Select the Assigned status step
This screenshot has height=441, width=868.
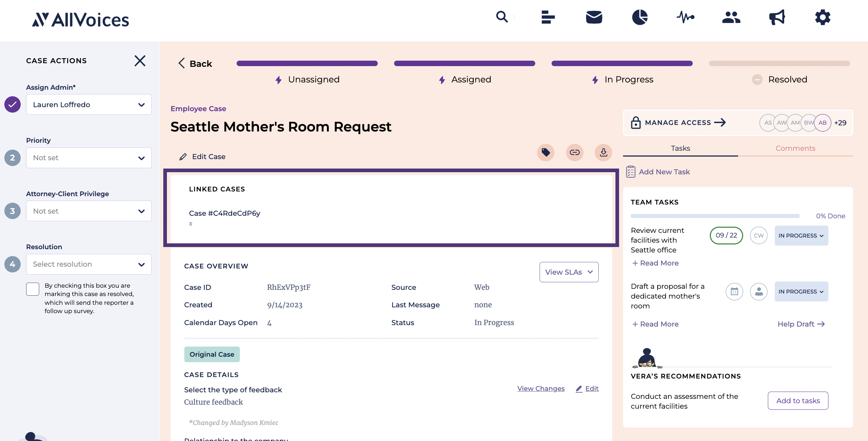pyautogui.click(x=464, y=80)
